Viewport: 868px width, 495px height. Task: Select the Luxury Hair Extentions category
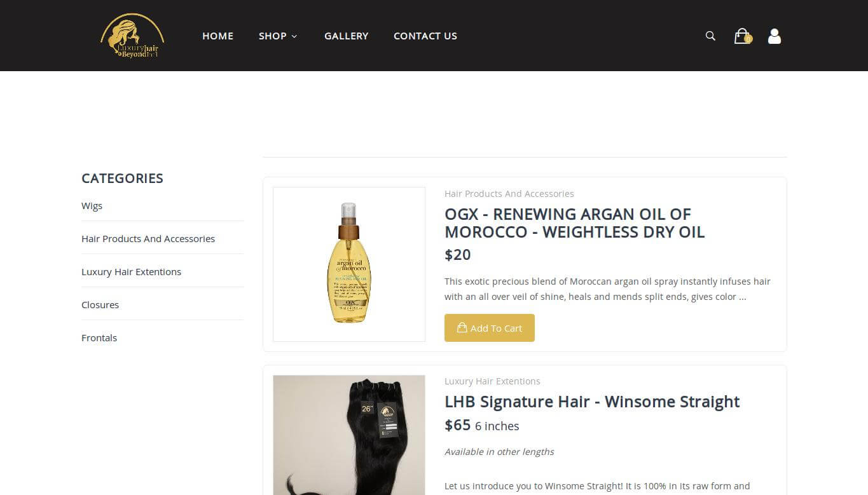131,272
